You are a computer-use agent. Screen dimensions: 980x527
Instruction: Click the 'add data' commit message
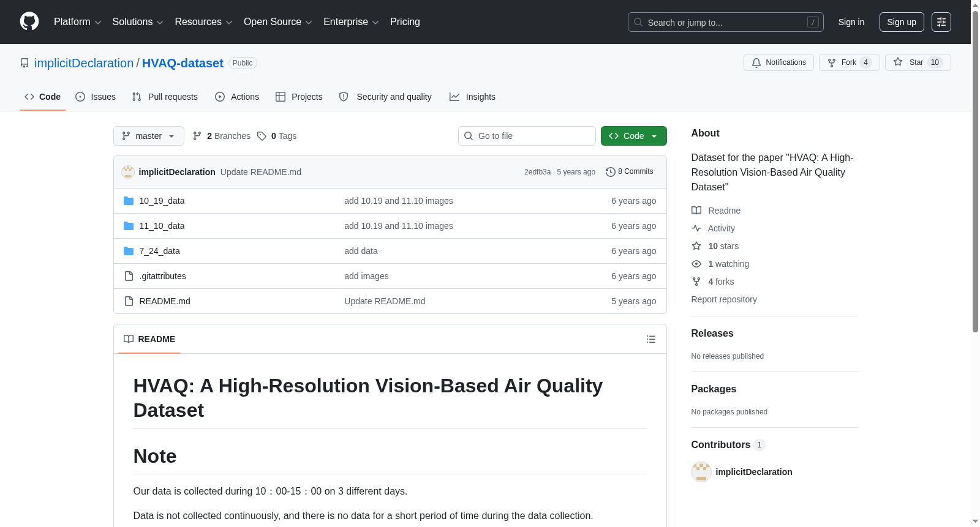click(361, 251)
